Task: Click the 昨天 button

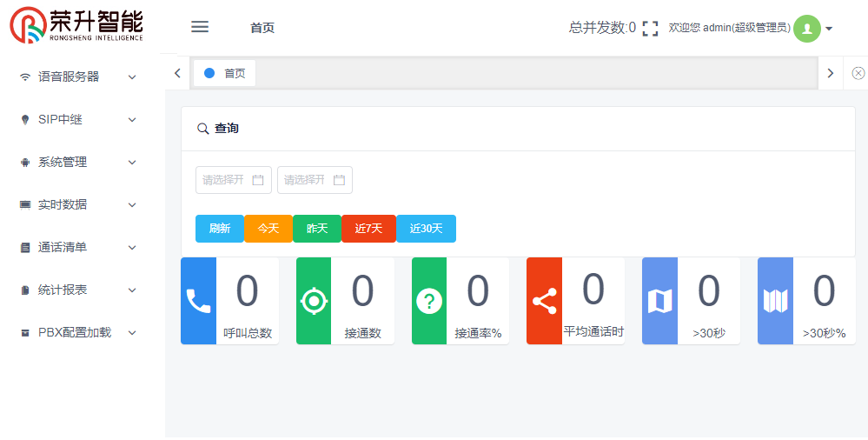Action: click(x=317, y=229)
